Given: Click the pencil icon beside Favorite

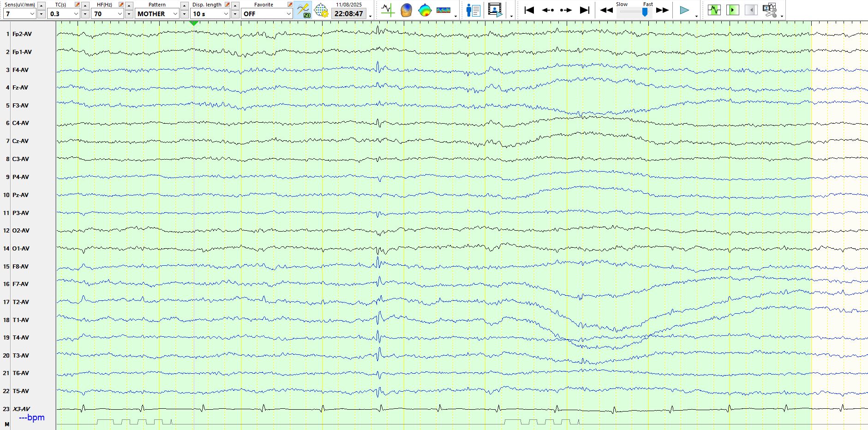Looking at the screenshot, I should [290, 5].
